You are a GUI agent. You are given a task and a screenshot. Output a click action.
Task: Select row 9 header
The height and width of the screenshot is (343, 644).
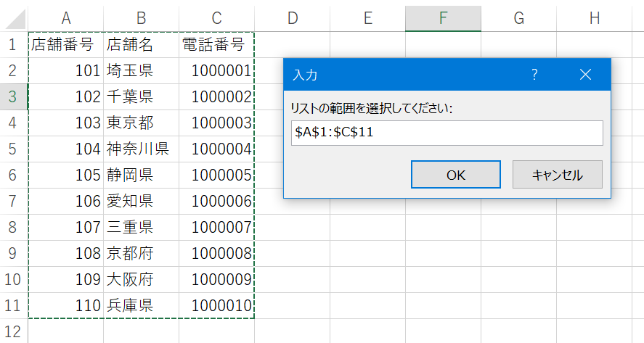pyautogui.click(x=12, y=254)
